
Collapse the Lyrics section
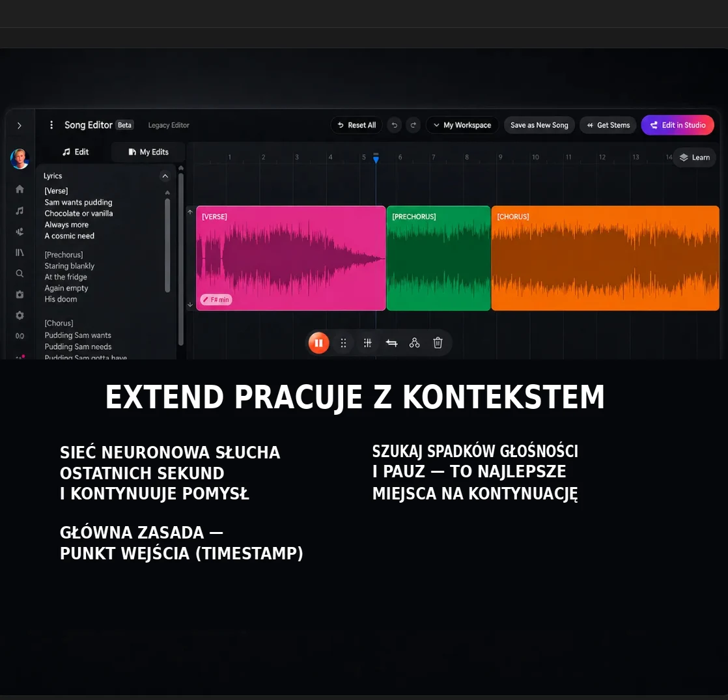[x=165, y=176]
